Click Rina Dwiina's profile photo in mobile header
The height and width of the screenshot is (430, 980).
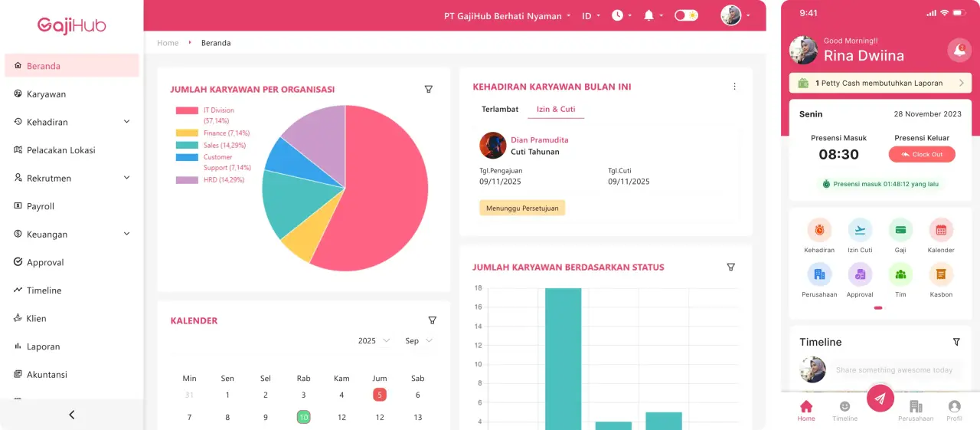803,50
